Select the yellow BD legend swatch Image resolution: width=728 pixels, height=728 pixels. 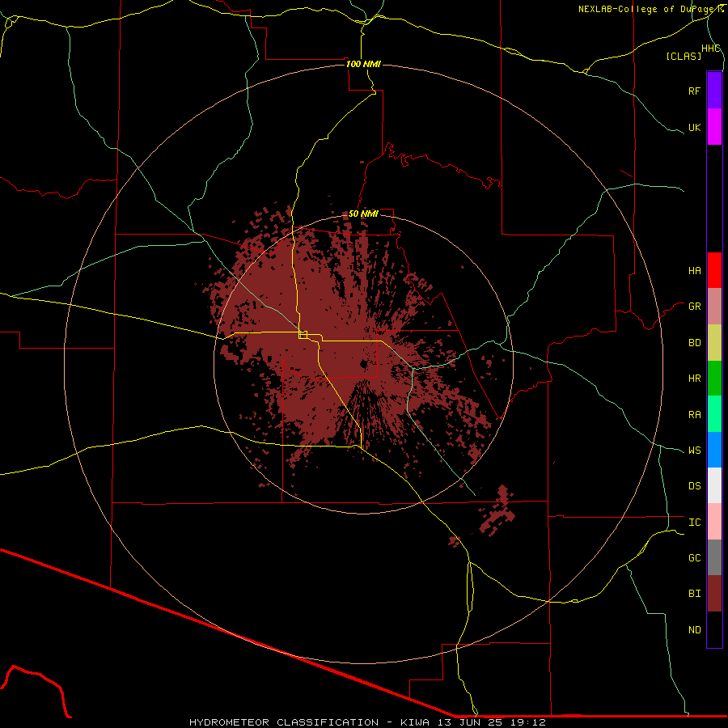point(714,343)
